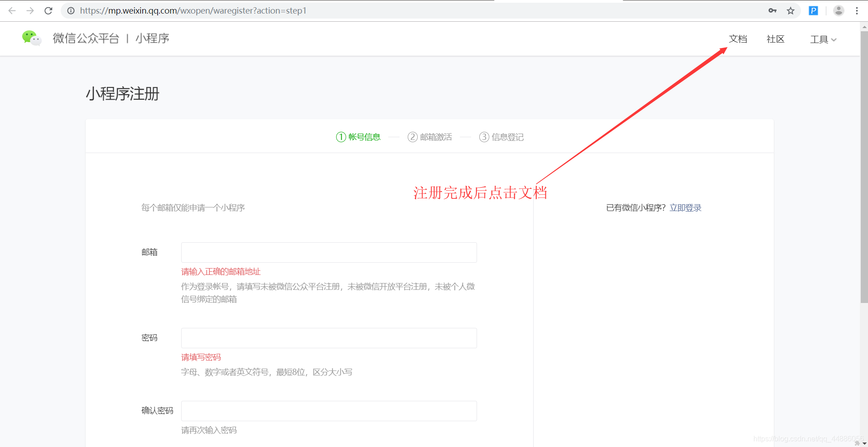Click the WeChat logo icon
This screenshot has height=447, width=868.
32,38
